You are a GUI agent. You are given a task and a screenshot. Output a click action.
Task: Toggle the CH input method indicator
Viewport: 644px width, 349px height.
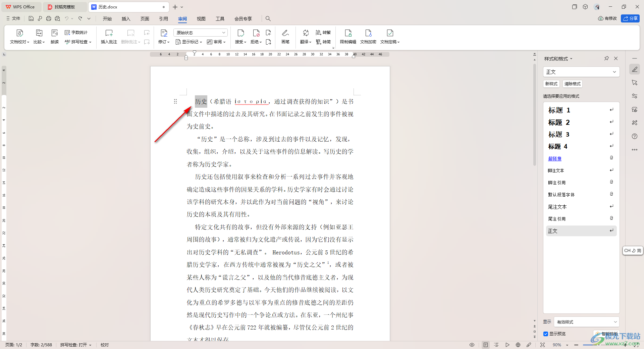(633, 251)
